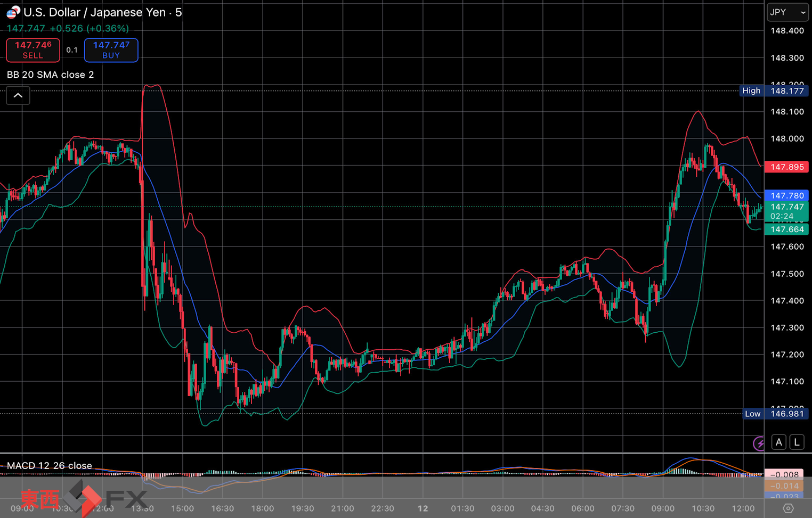
Task: Toggle auto scale with the A button
Action: (x=779, y=442)
